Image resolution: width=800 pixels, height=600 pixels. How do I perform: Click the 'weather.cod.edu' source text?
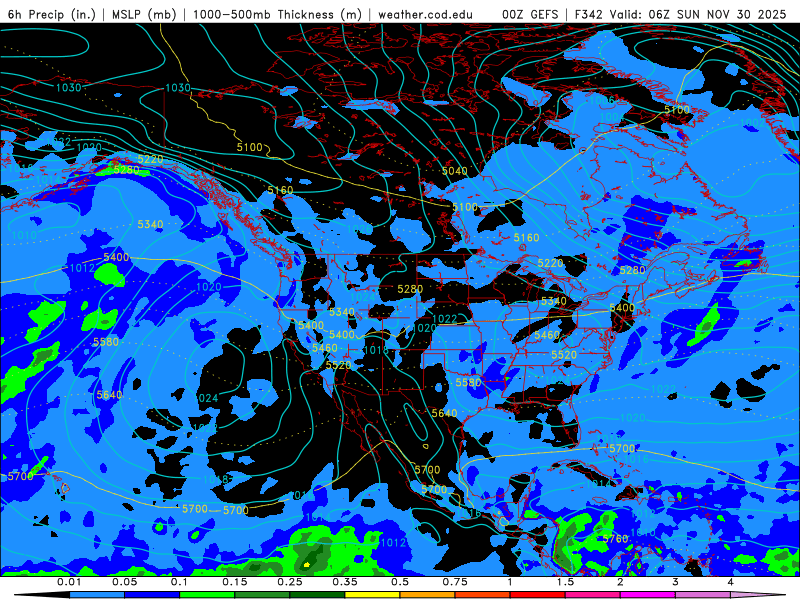point(425,14)
